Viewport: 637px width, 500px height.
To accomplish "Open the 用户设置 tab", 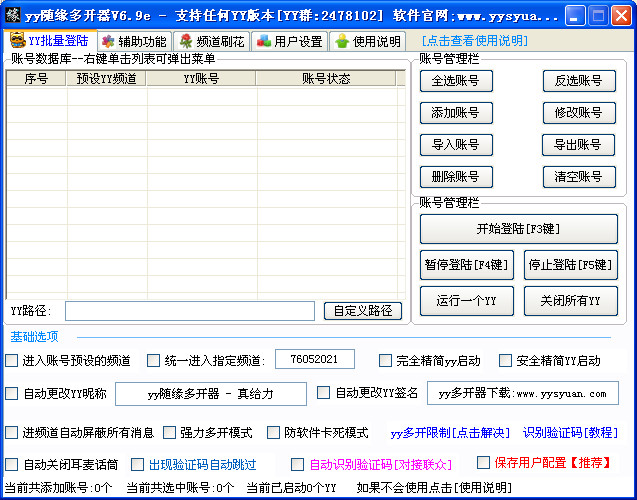I will tap(290, 41).
